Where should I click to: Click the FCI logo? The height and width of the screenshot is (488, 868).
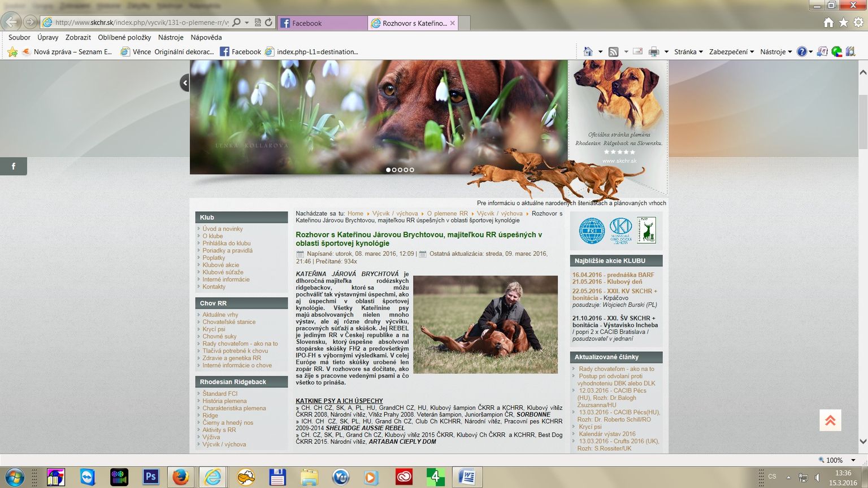[592, 230]
